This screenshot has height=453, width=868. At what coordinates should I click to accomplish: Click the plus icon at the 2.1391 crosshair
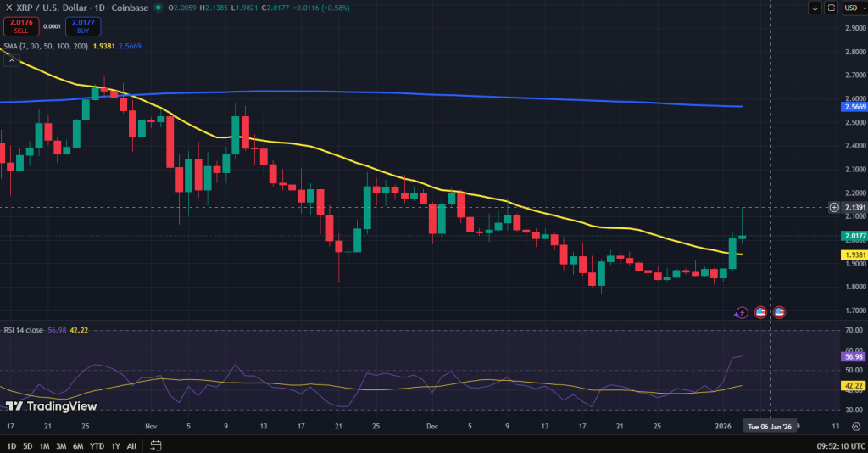point(834,208)
